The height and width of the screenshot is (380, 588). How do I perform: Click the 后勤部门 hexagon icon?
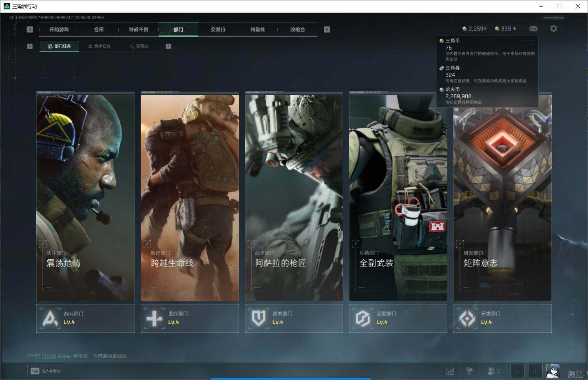click(363, 318)
